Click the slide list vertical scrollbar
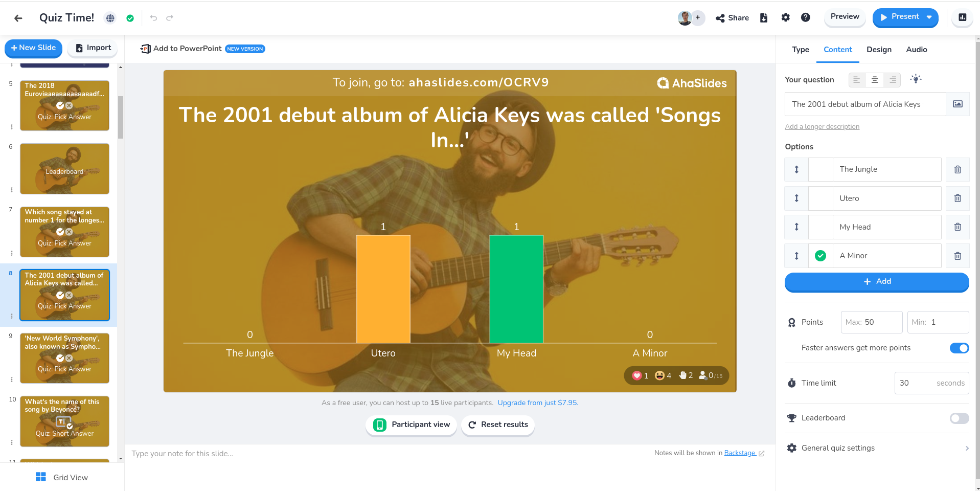 tap(121, 118)
